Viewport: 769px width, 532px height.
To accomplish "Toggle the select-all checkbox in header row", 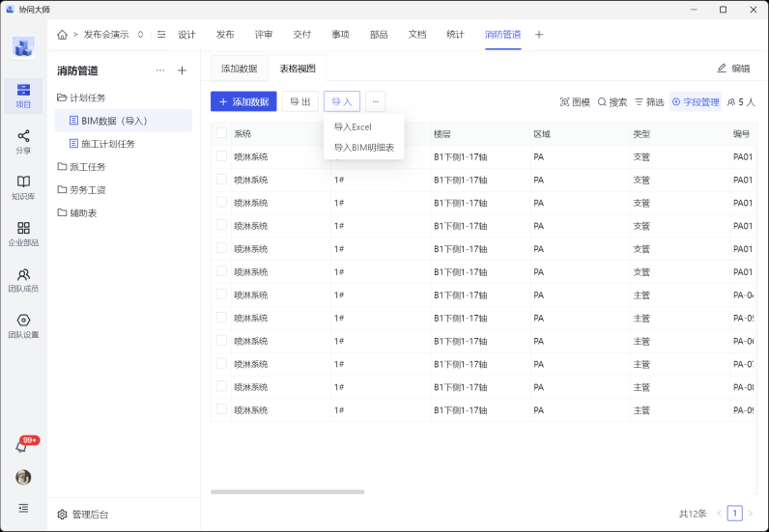I will pyautogui.click(x=221, y=133).
